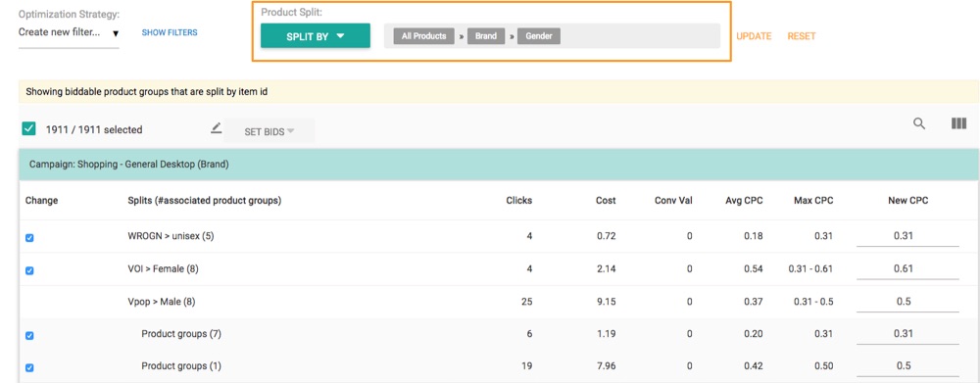The height and width of the screenshot is (383, 980).
Task: Select the VOI > Female (8) row label
Action: [x=163, y=269]
